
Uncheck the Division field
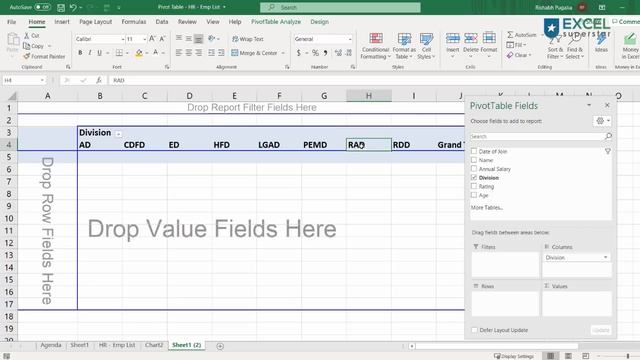point(474,178)
